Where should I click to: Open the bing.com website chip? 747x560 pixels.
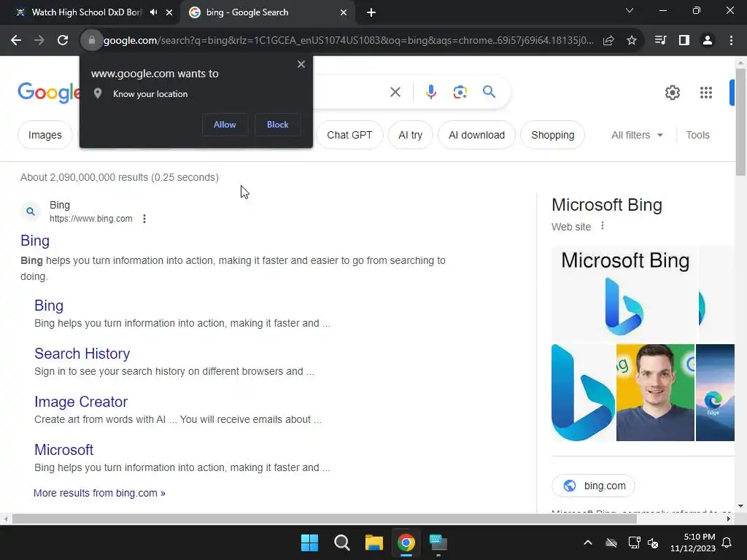click(594, 486)
